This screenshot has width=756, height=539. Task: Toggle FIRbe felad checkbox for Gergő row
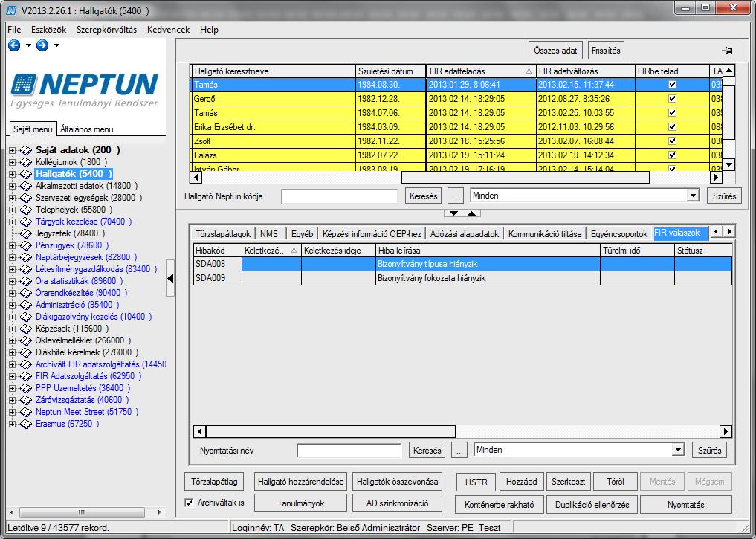tap(672, 99)
